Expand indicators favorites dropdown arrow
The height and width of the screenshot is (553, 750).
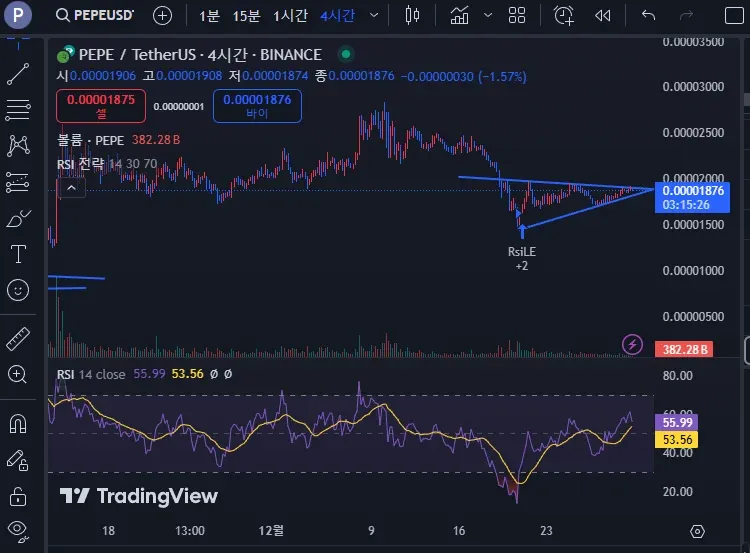point(488,15)
